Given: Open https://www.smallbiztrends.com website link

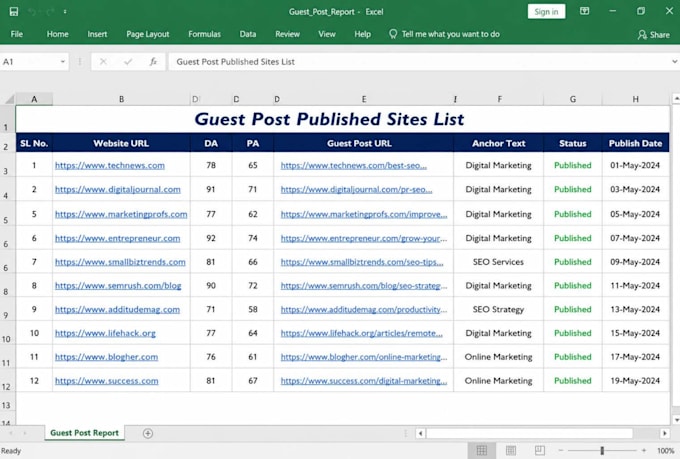Looking at the screenshot, I should point(120,262).
